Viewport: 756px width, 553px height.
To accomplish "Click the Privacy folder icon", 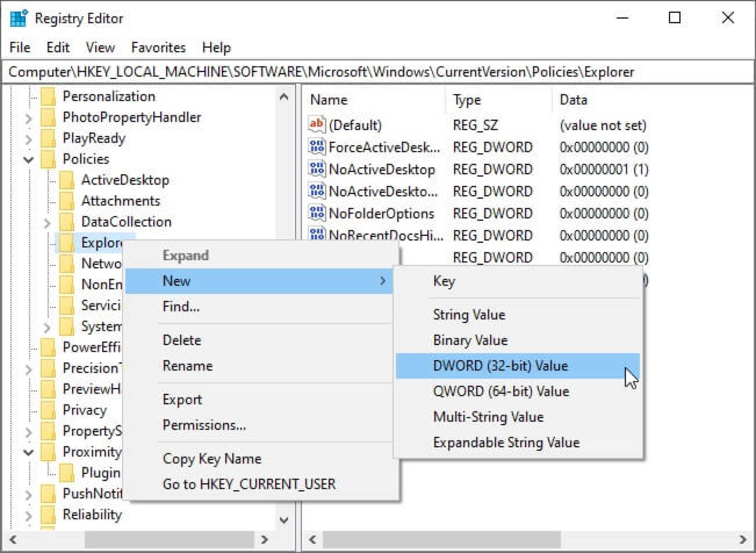I will [x=48, y=410].
